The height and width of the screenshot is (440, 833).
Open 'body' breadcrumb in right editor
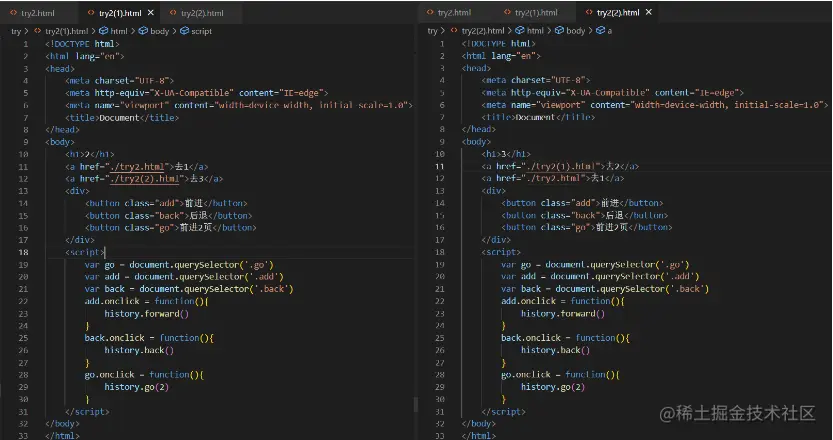tap(575, 31)
